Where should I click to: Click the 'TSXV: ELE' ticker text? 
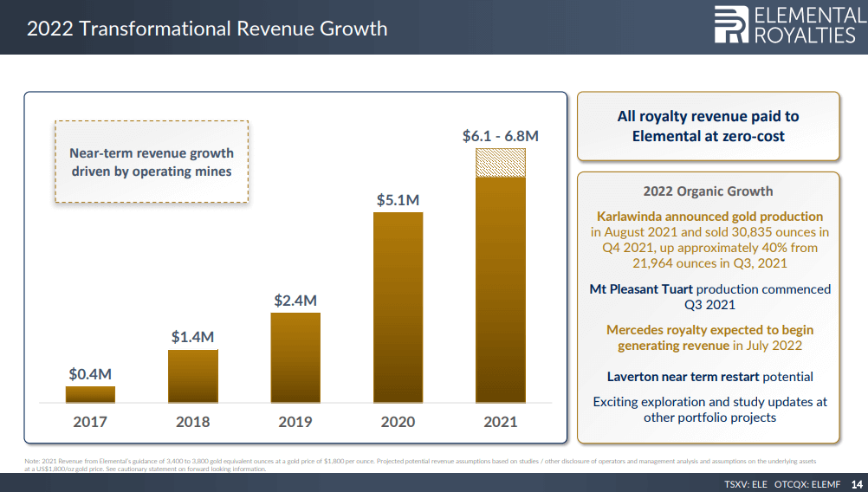(x=746, y=484)
